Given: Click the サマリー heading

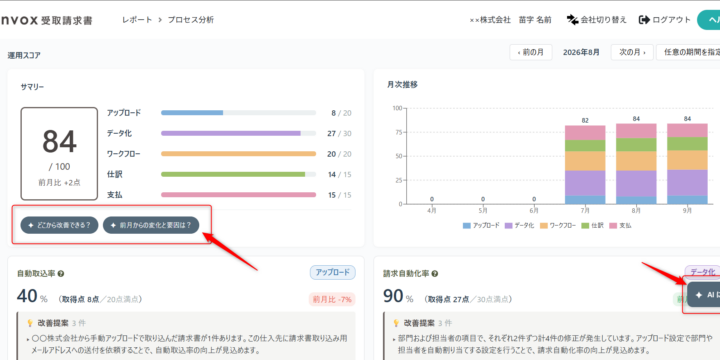Looking at the screenshot, I should [32, 86].
